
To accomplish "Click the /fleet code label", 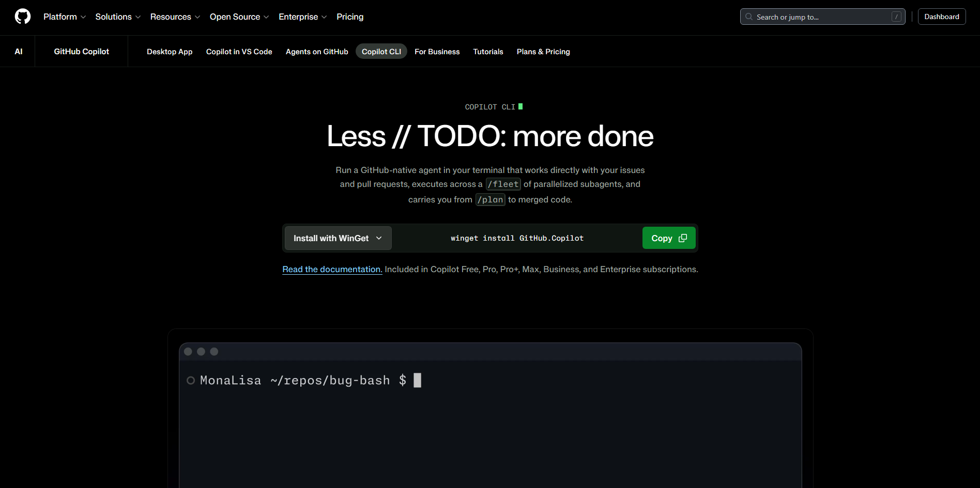I will pos(503,184).
